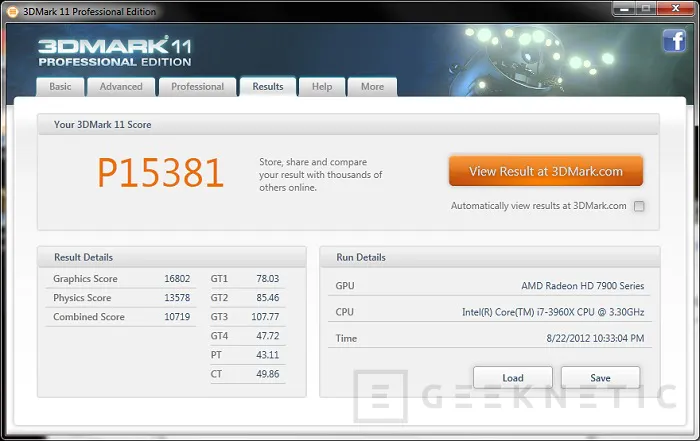Click the Store, share and compare description
The height and width of the screenshot is (441, 700).
click(x=321, y=175)
